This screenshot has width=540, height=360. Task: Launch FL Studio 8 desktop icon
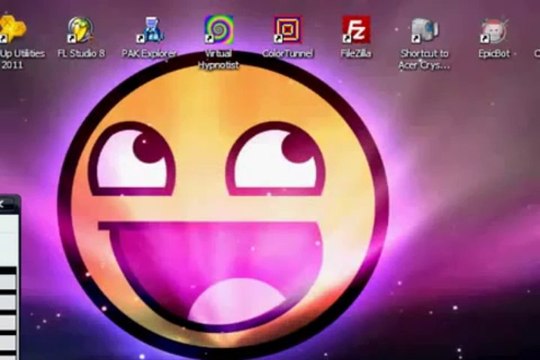pyautogui.click(x=81, y=30)
